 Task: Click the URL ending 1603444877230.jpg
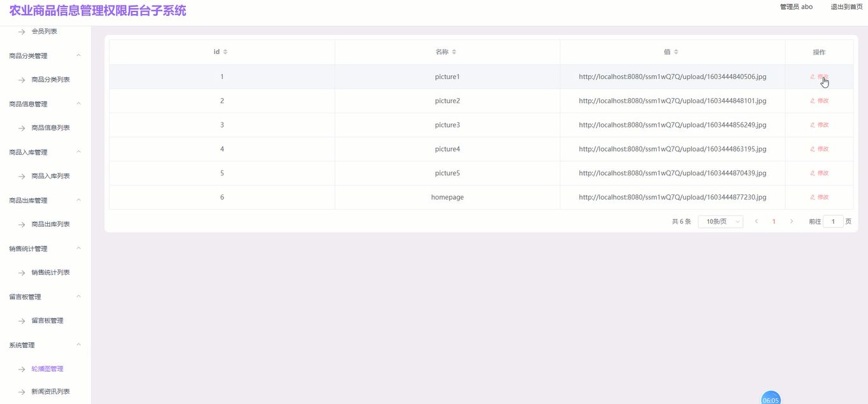672,198
